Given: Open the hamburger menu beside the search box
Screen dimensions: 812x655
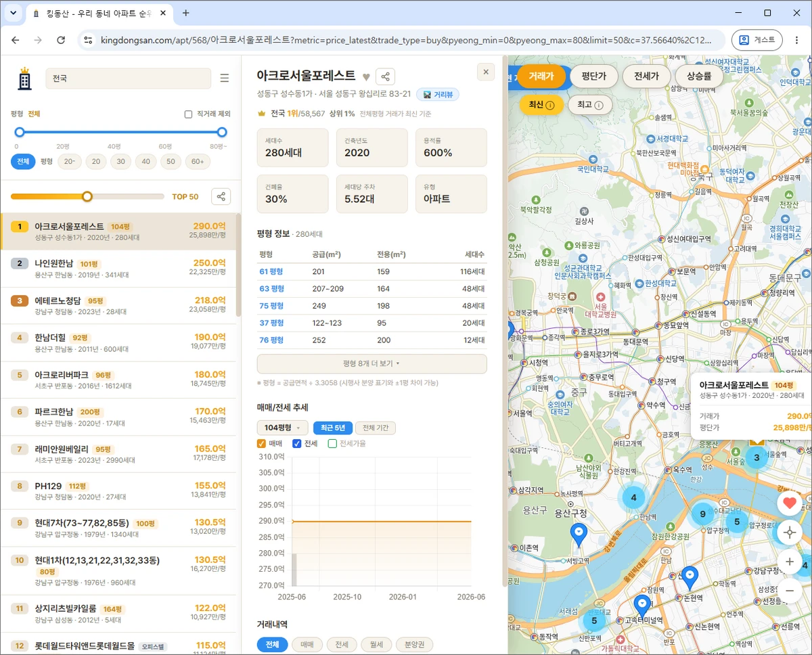Looking at the screenshot, I should (225, 78).
